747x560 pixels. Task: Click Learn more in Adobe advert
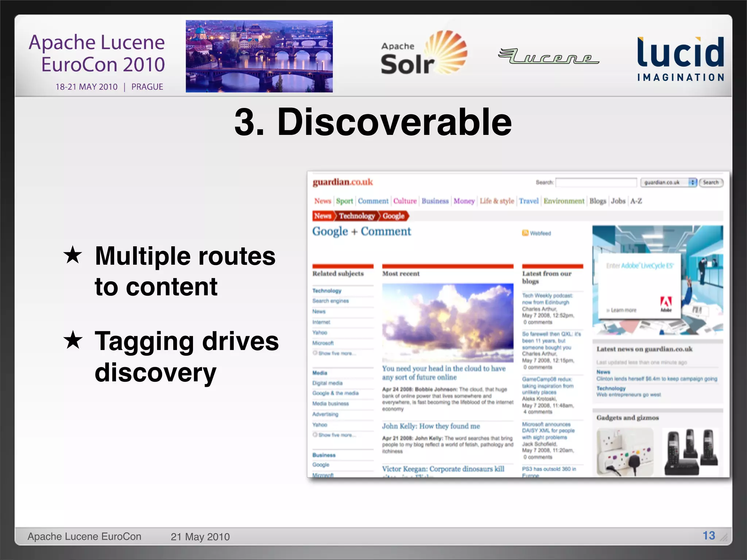[621, 310]
